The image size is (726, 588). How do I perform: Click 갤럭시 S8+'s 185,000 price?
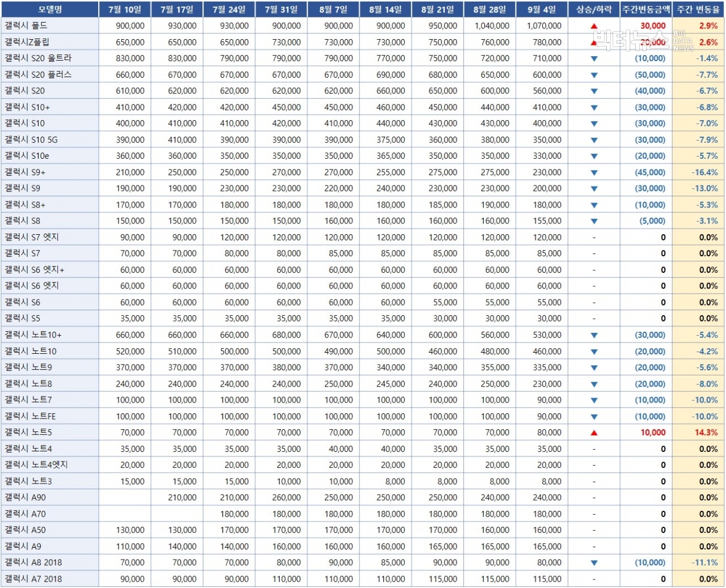(x=443, y=205)
